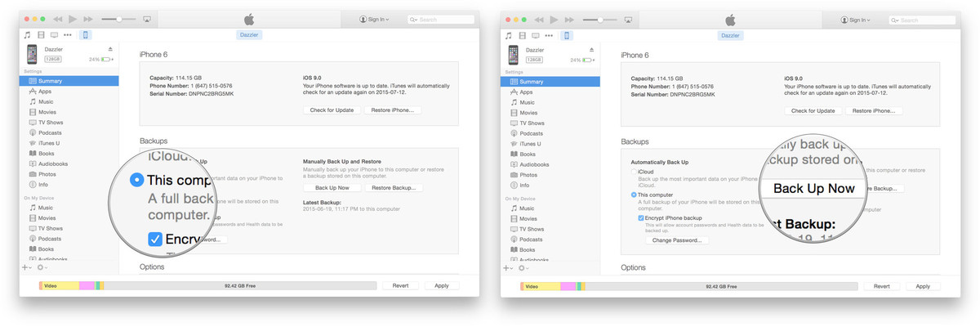Select iCloud backup radio in right window
Image resolution: width=980 pixels, height=327 pixels.
click(x=634, y=172)
